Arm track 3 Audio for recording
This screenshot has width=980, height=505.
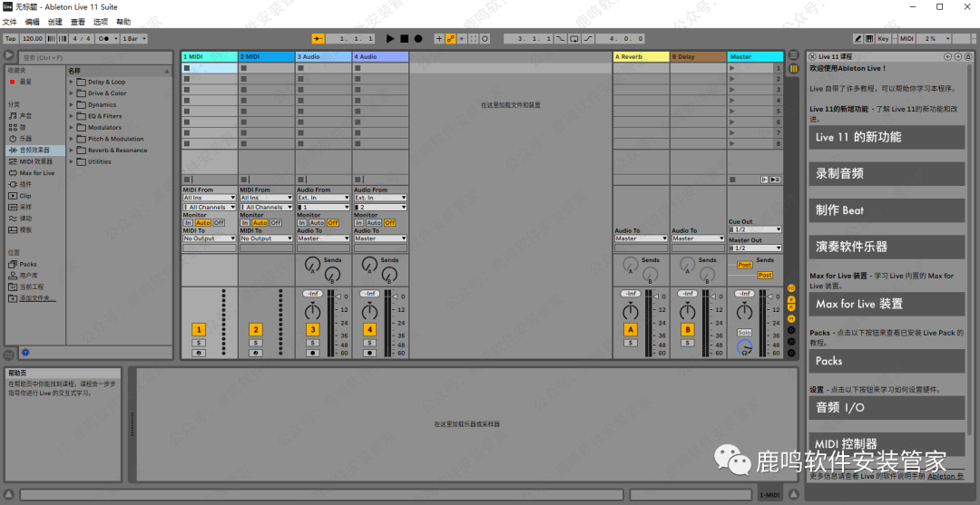312,353
